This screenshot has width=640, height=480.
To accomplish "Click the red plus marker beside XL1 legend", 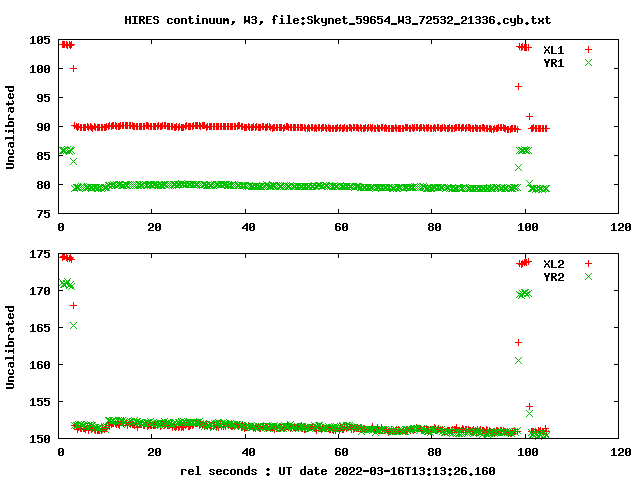I will pos(588,50).
